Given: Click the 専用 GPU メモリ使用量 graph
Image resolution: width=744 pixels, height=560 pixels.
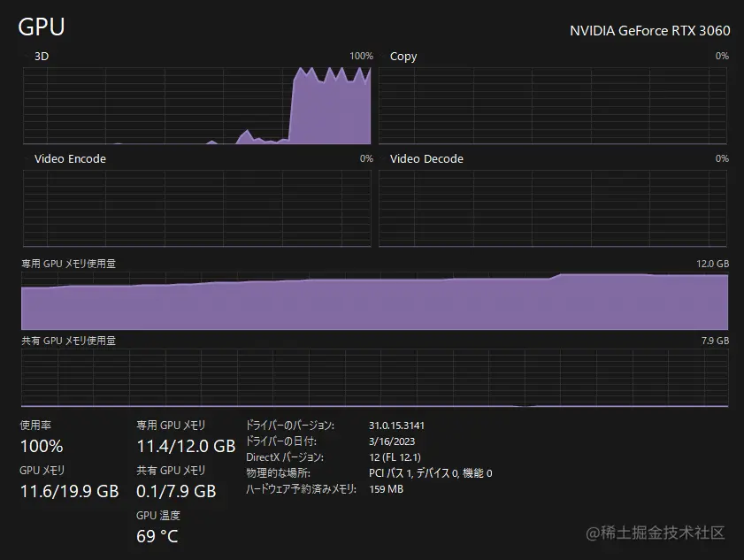Looking at the screenshot, I should pos(375,301).
